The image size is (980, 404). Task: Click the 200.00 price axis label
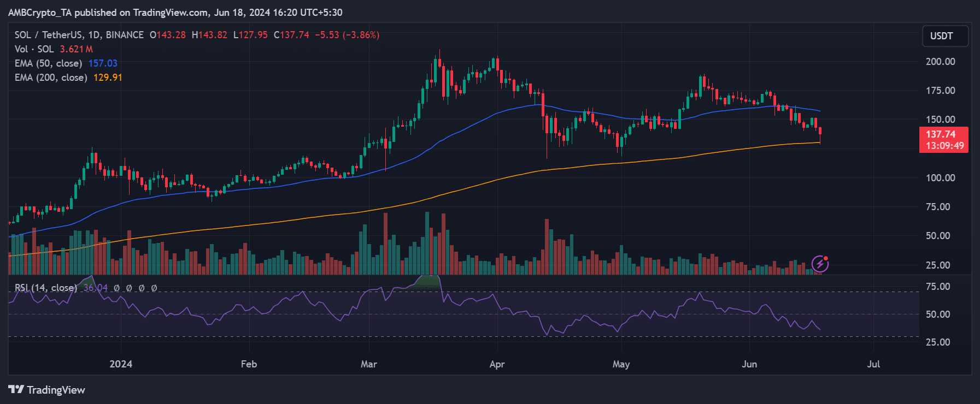[941, 62]
